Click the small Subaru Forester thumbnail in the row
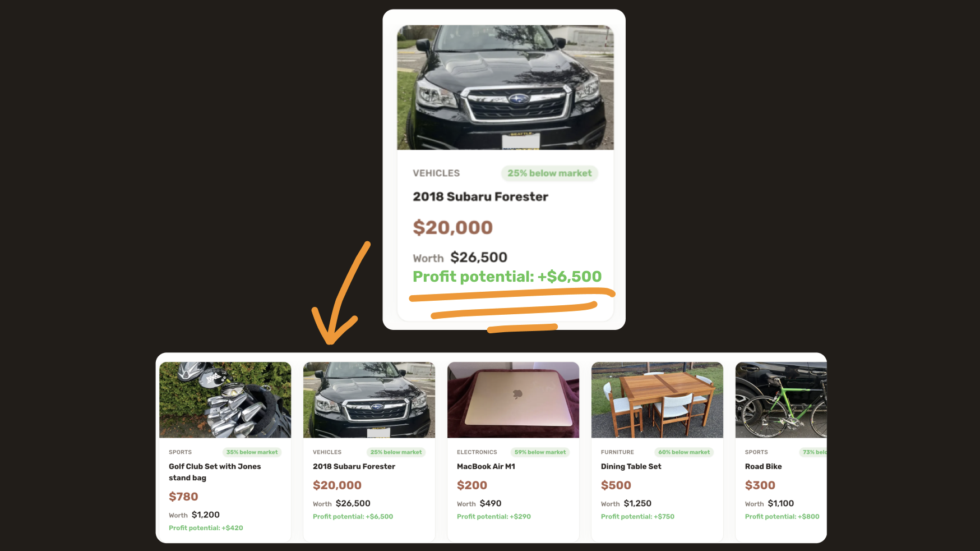The image size is (980, 551). pos(369,400)
